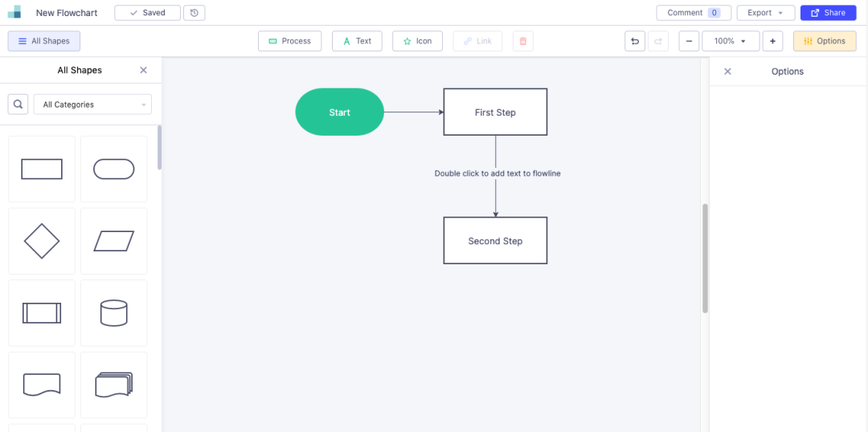Undo the last action
The width and height of the screenshot is (868, 432).
pos(635,41)
